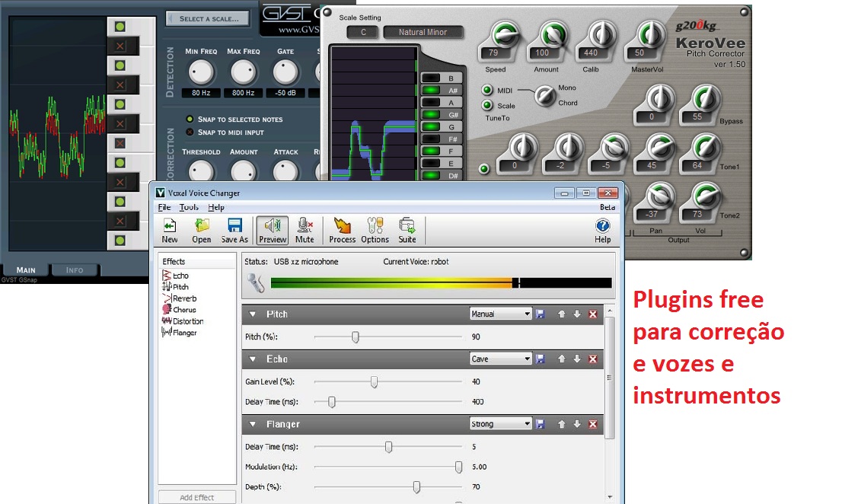Switch to the Info tab in GSnap
The image size is (842, 504).
(x=74, y=270)
